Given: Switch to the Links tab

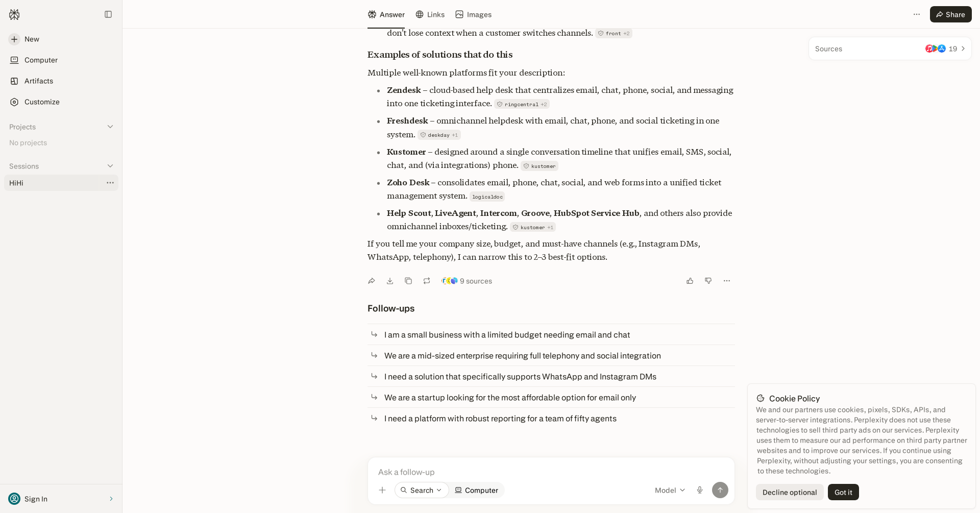Looking at the screenshot, I should 430,14.
